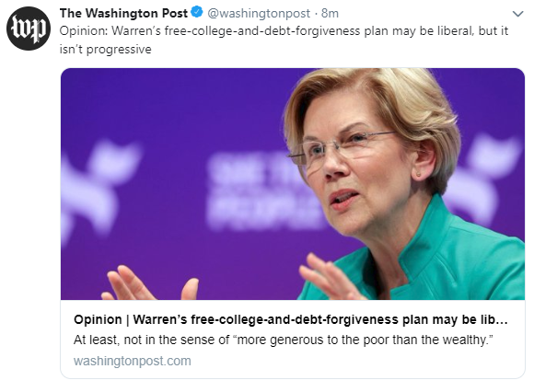Click the eyeglasses in the card photo

pyautogui.click(x=341, y=150)
